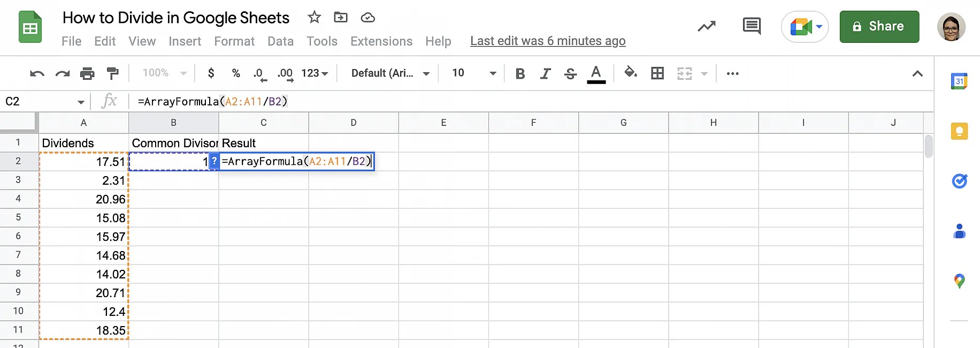The image size is (980, 348).
Task: Open the File menu
Action: 72,41
